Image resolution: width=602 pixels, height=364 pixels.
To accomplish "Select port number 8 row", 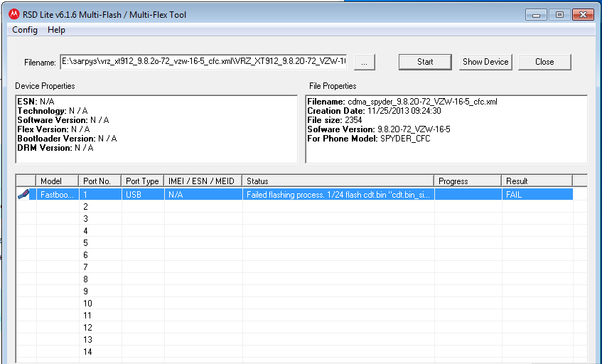I will (x=301, y=279).
